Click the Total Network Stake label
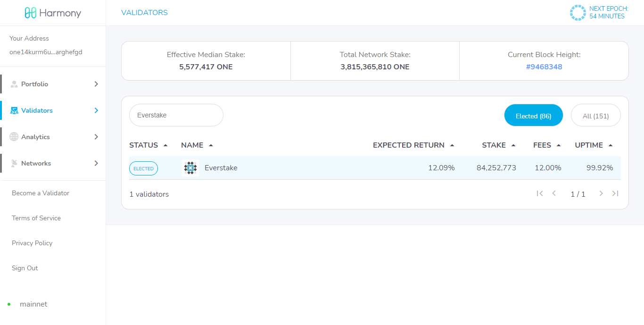This screenshot has width=644, height=325. [375, 55]
